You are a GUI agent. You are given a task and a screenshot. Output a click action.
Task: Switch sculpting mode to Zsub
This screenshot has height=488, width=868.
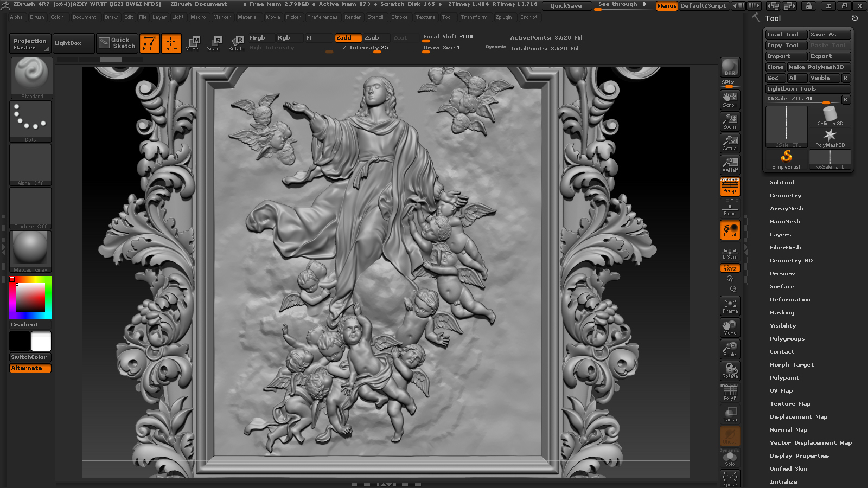372,37
